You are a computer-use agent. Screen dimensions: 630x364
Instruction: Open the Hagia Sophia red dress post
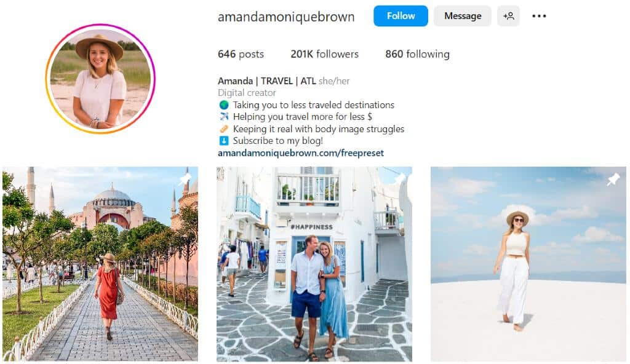click(x=100, y=264)
